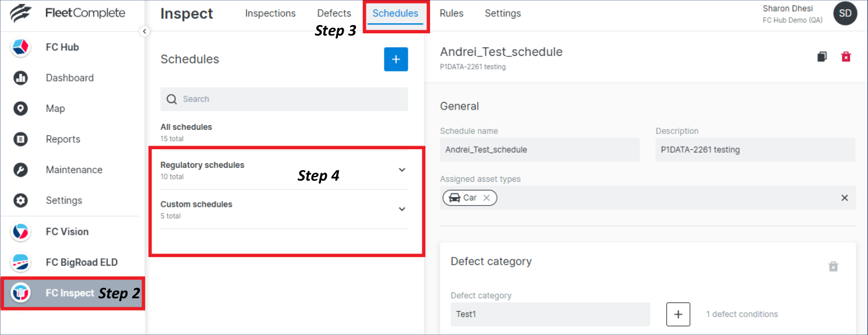The height and width of the screenshot is (335, 868).
Task: Expand Custom schedules group
Action: pyautogui.click(x=402, y=209)
